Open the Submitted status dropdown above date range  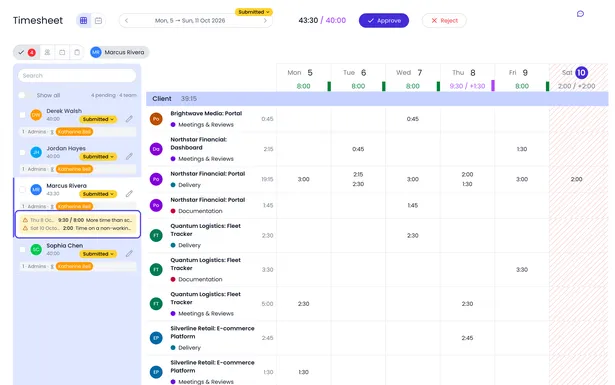coord(254,12)
